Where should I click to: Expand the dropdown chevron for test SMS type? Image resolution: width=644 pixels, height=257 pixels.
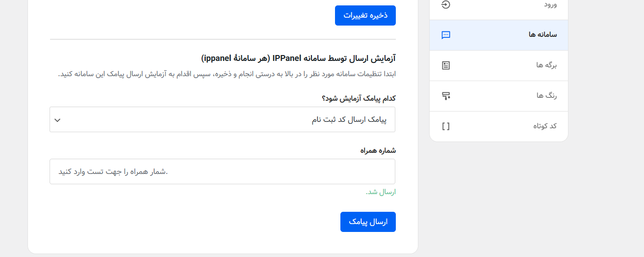click(x=57, y=120)
